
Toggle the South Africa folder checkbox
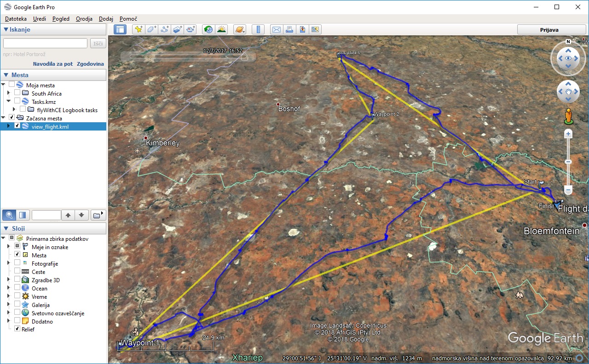point(17,93)
